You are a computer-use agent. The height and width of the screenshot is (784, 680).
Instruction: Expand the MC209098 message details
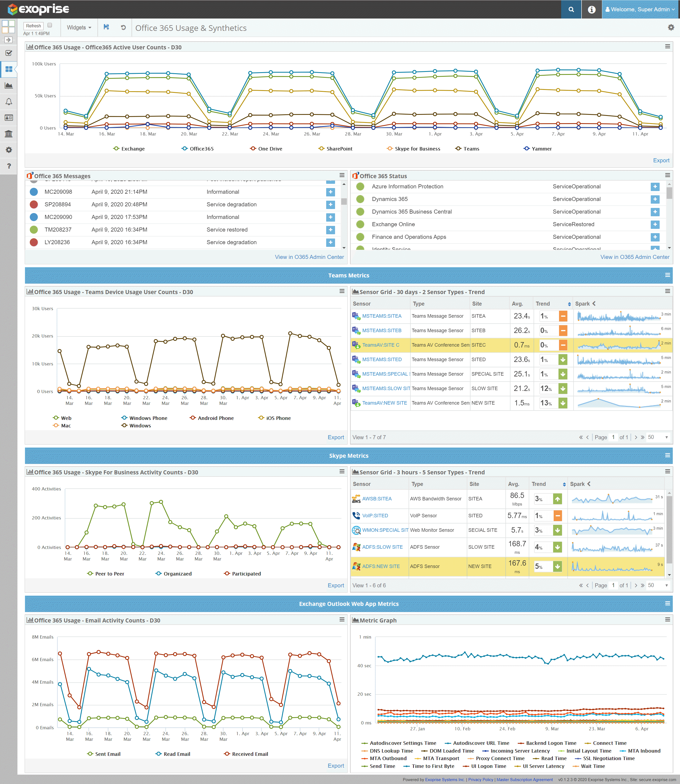point(330,192)
